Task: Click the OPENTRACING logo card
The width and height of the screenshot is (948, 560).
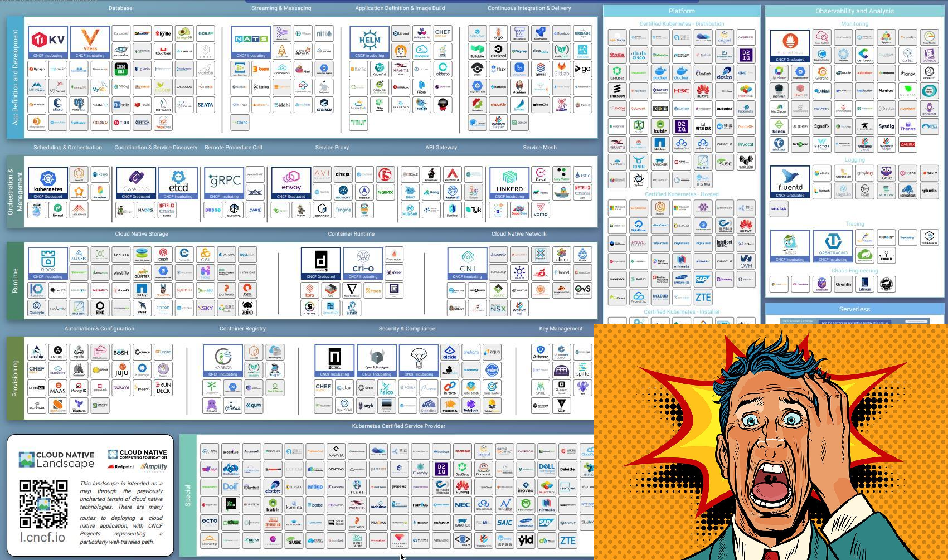Action: pos(833,246)
